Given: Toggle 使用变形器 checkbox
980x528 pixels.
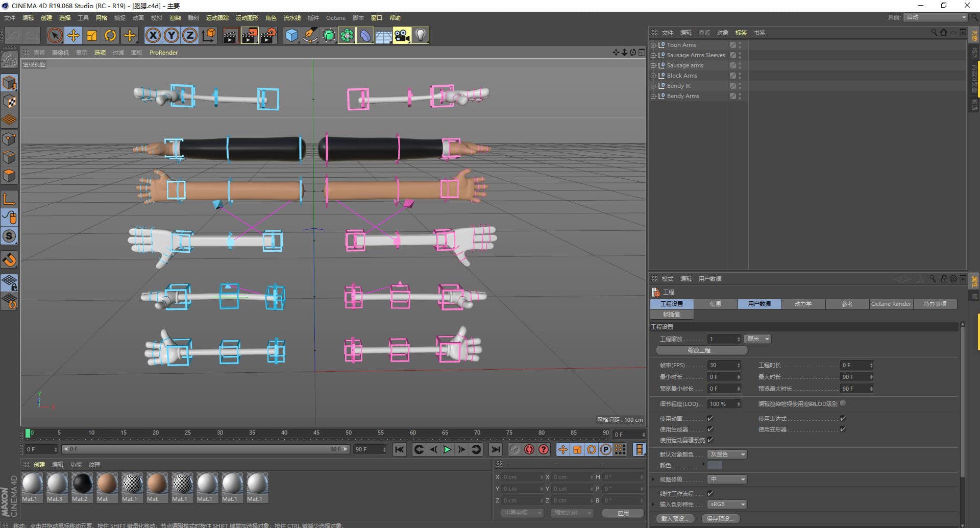Looking at the screenshot, I should pos(843,429).
